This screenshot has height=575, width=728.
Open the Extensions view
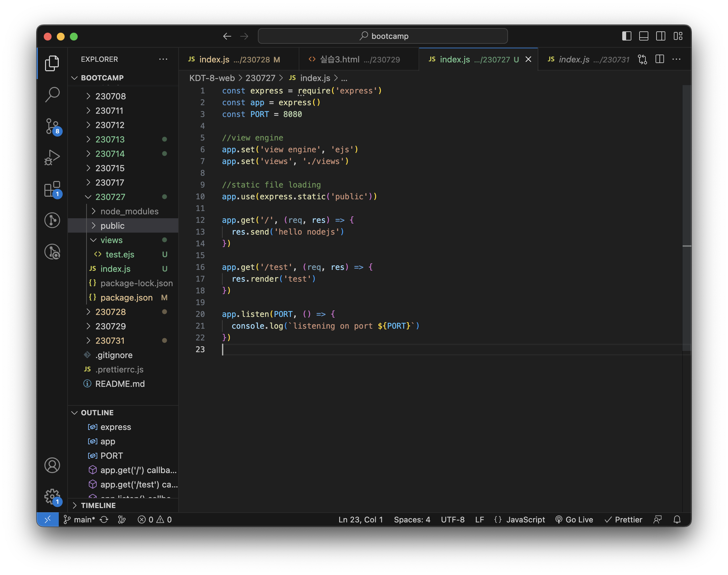[x=52, y=189]
